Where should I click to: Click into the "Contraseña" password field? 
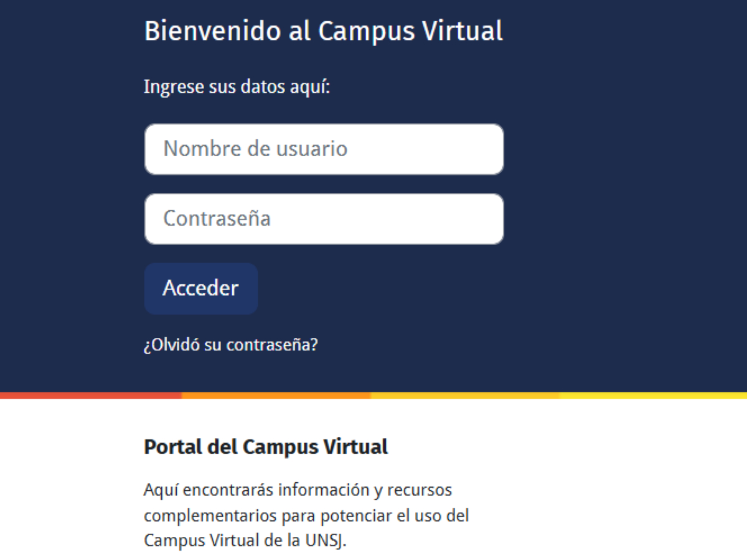point(324,219)
